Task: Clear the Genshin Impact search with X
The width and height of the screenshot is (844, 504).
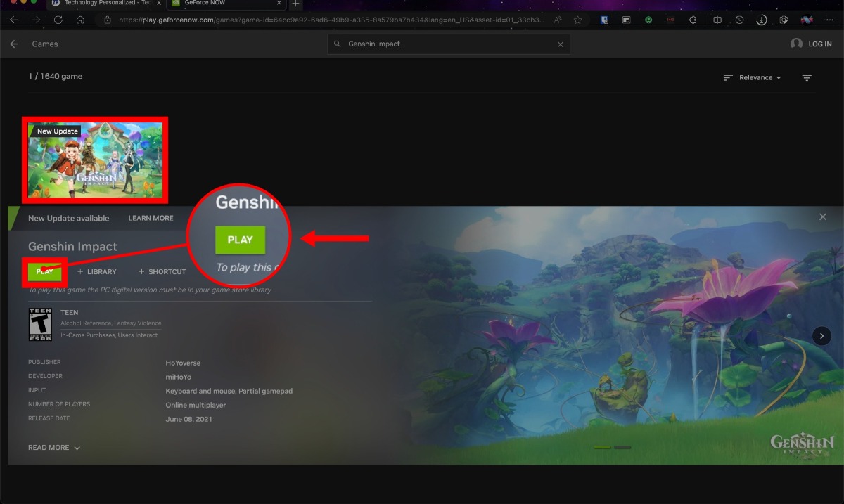Action: tap(561, 44)
